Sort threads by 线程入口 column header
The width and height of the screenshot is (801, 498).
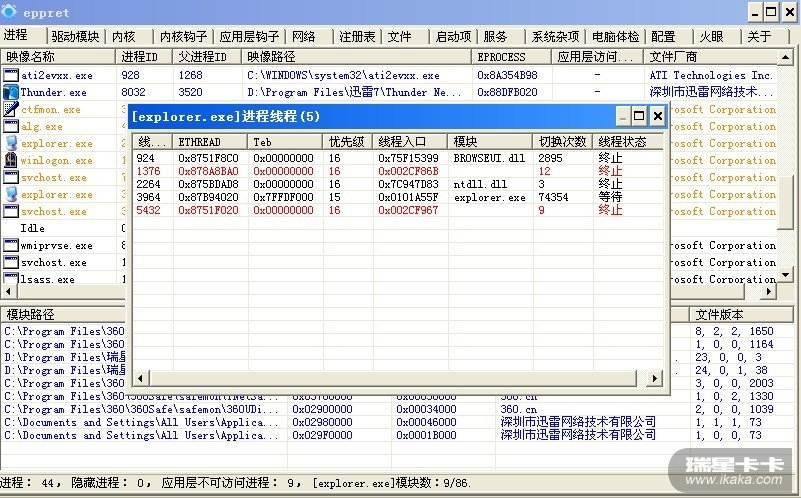410,141
